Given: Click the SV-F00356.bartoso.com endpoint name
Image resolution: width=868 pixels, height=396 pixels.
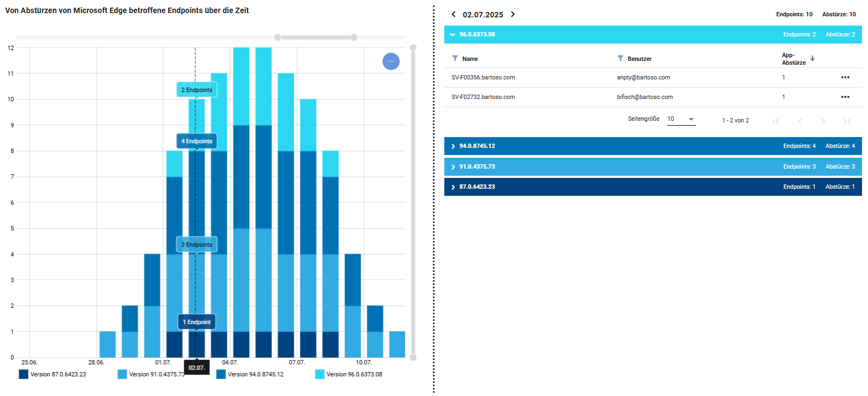Looking at the screenshot, I should [x=483, y=78].
